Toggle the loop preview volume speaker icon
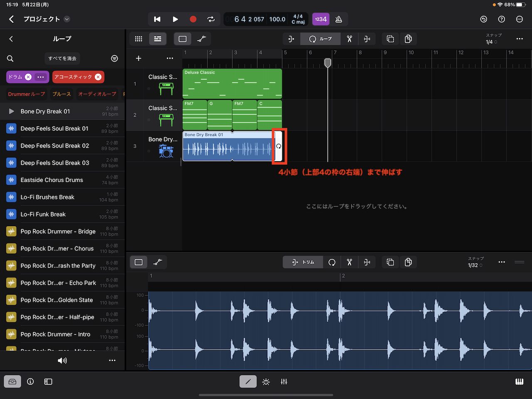532x399 pixels. click(x=62, y=360)
